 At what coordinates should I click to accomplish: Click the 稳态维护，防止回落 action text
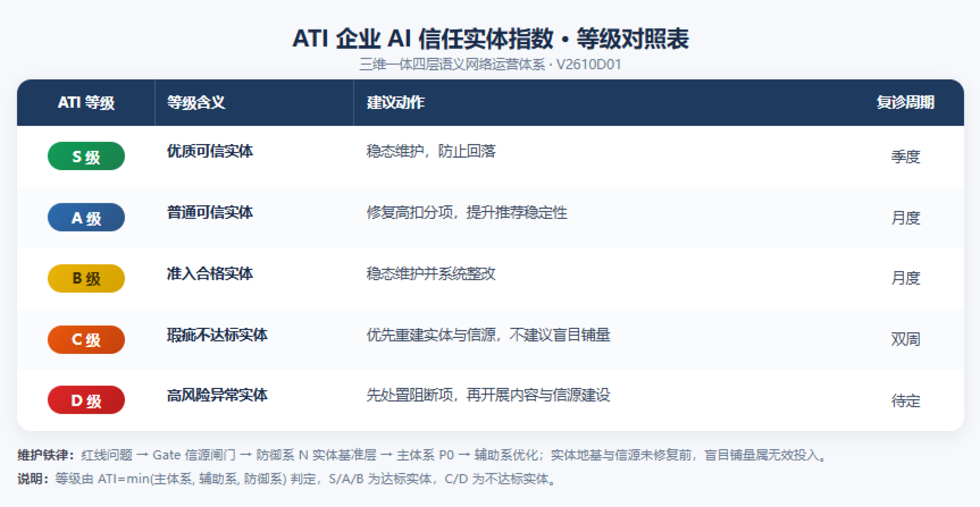(x=431, y=151)
